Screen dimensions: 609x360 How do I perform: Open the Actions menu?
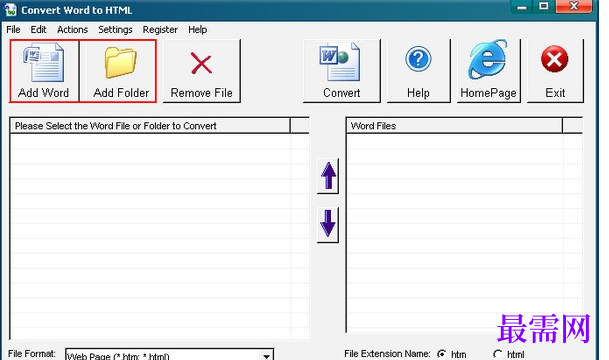(72, 30)
